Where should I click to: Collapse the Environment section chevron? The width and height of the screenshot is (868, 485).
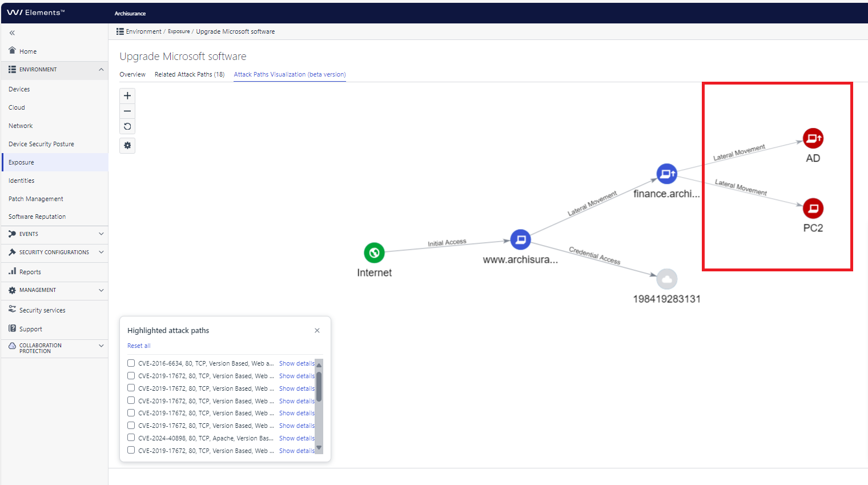[101, 70]
